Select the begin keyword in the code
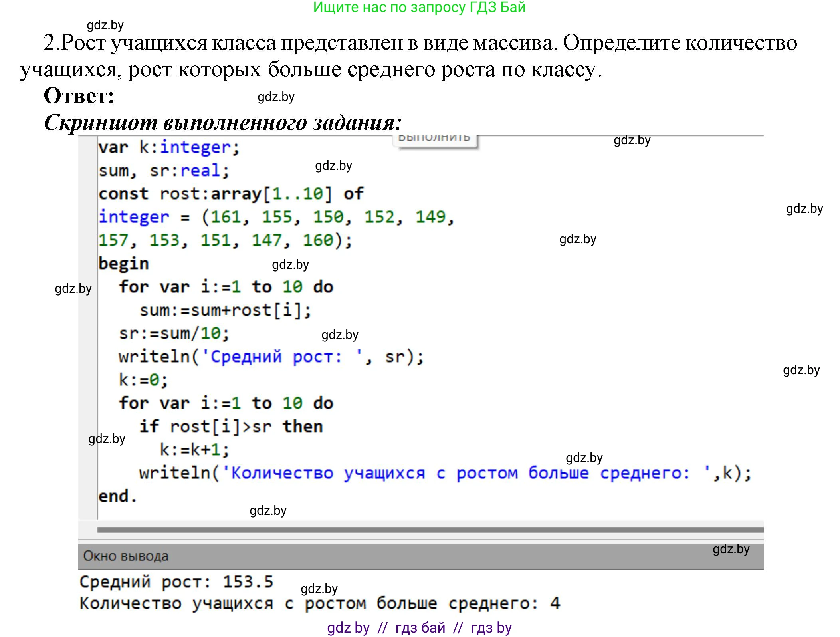Image resolution: width=840 pixels, height=637 pixels. [124, 263]
